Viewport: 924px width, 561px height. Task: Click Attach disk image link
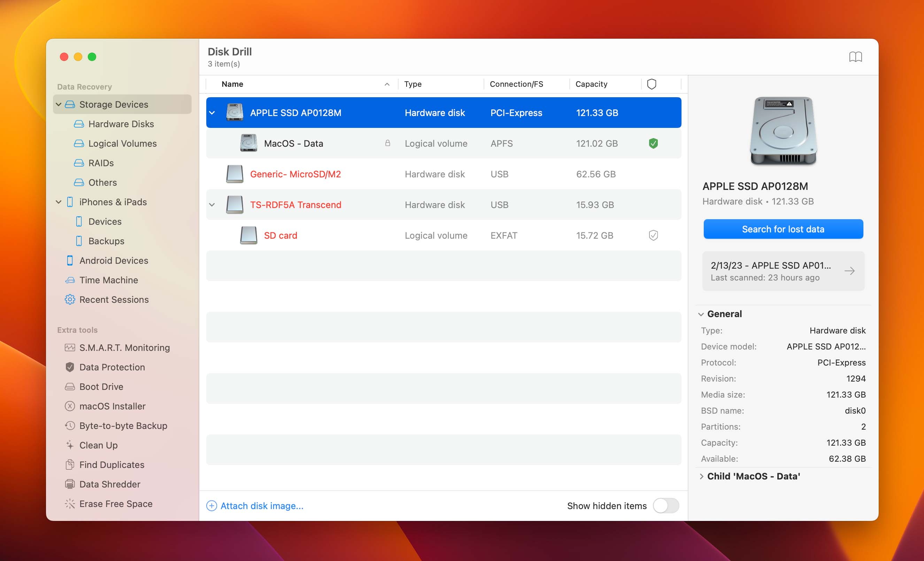261,506
